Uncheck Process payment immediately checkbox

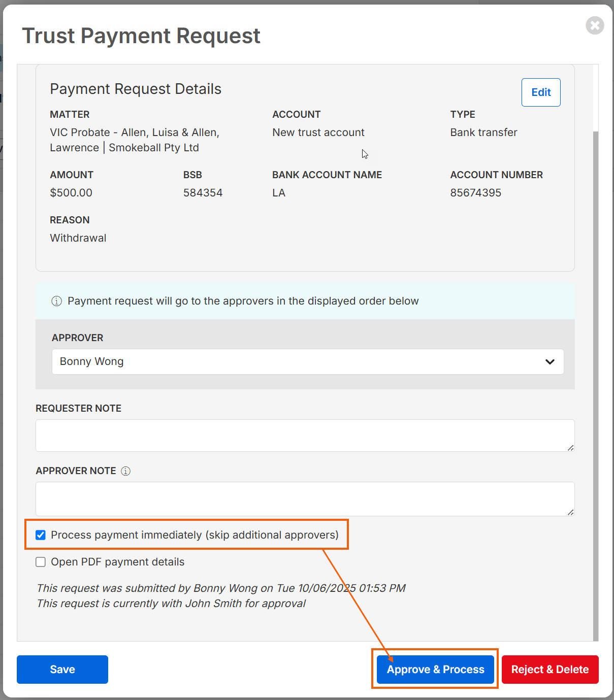coord(41,535)
